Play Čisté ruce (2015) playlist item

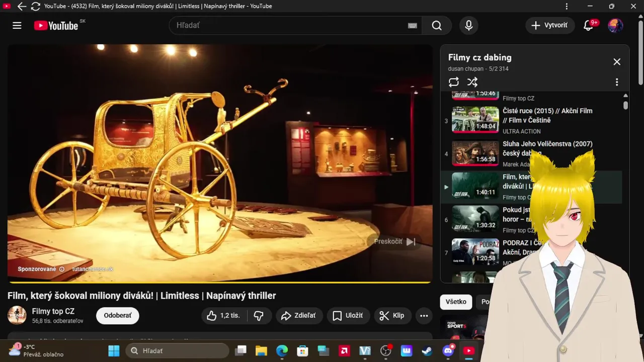[547, 115]
